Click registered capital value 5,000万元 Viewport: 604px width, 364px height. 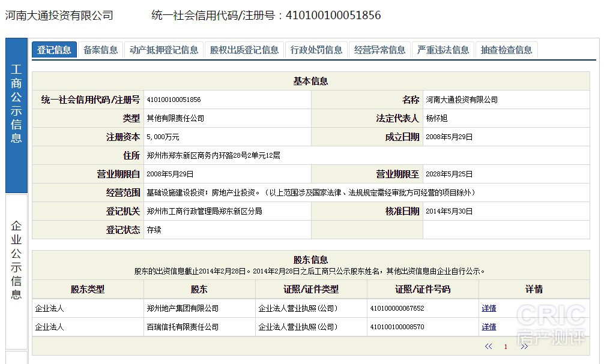tap(163, 137)
